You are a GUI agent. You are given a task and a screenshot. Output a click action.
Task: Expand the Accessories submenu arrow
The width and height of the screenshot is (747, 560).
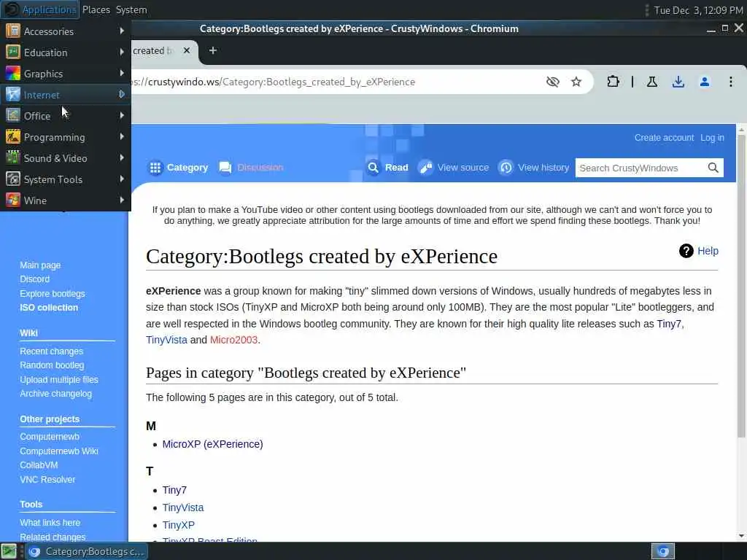tap(122, 31)
